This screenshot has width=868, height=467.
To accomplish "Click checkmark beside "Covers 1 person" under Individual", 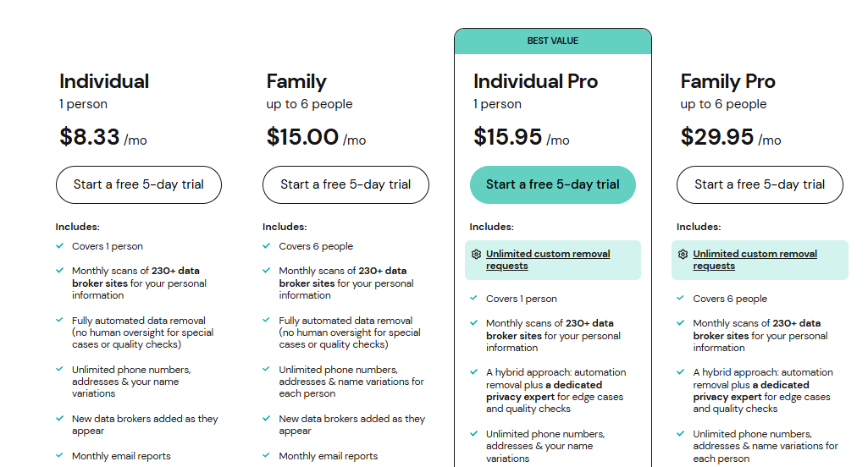I will pos(60,246).
